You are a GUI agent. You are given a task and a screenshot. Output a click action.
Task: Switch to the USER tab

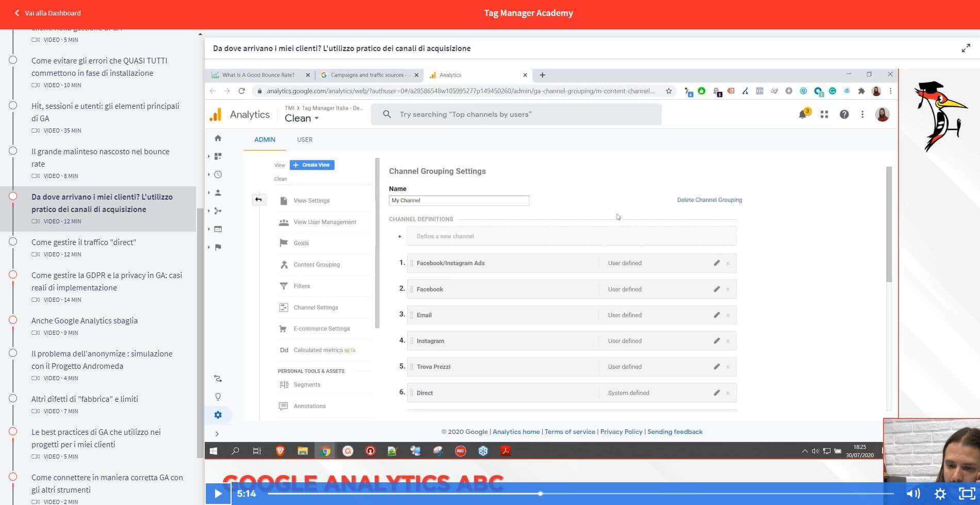point(304,140)
